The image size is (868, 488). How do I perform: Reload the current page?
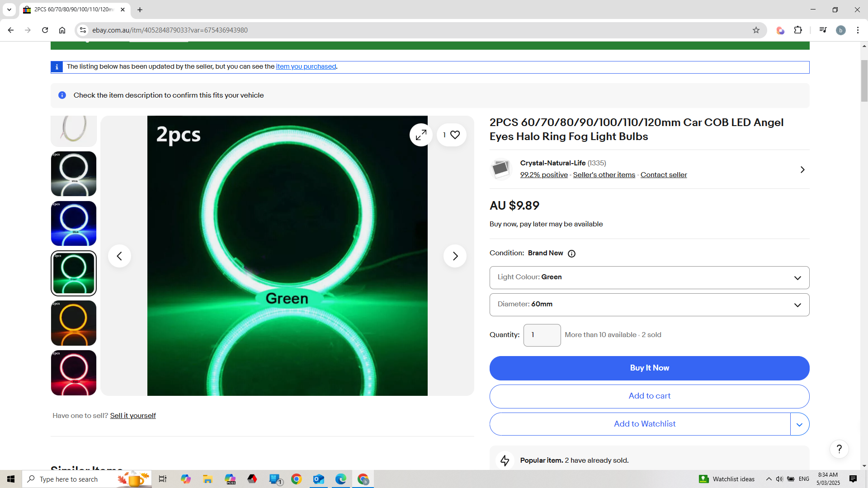pyautogui.click(x=45, y=30)
